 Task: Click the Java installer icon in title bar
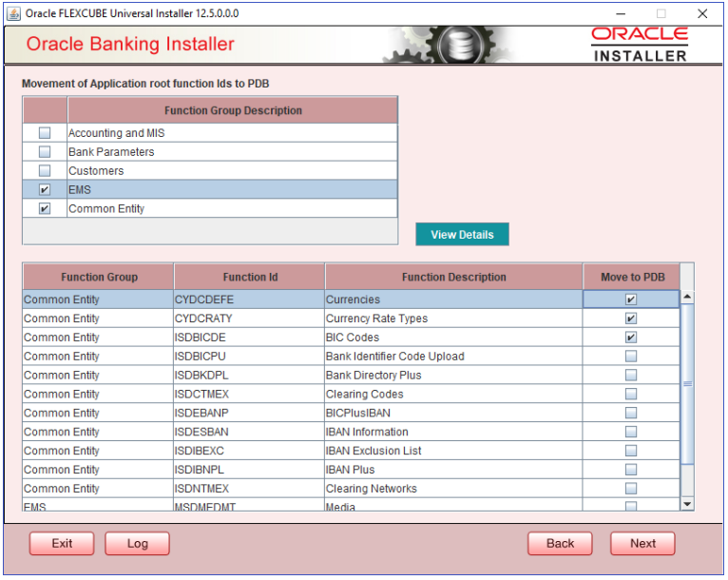coord(13,14)
